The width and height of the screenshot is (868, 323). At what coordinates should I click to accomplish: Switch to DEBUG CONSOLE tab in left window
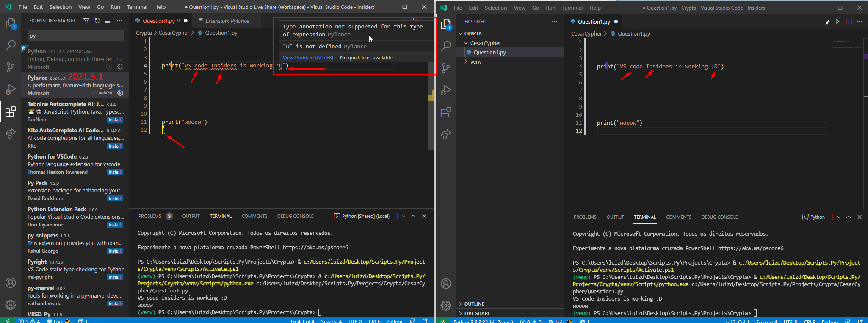[296, 216]
